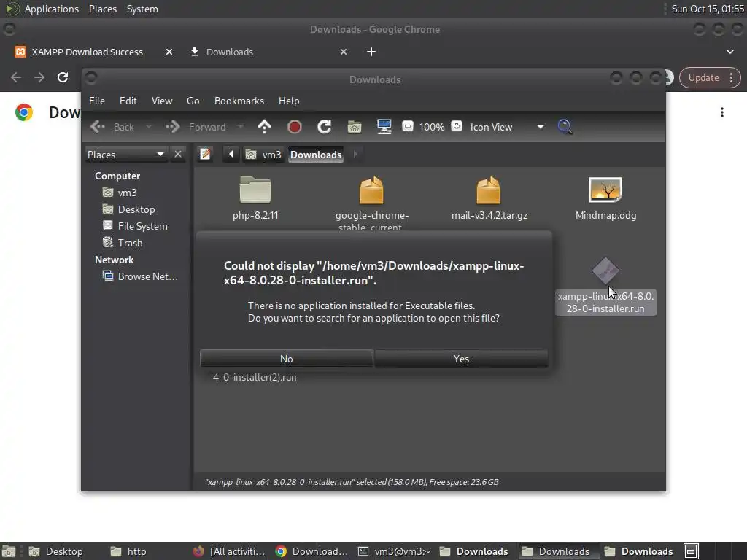Open Computer toolbar icon
Image resolution: width=747 pixels, height=560 pixels.
pos(384,127)
